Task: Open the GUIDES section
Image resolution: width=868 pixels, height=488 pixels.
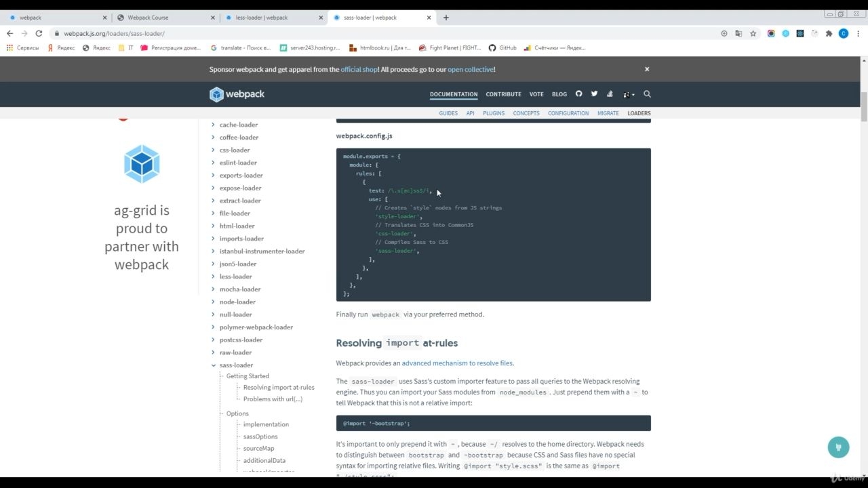Action: click(448, 113)
